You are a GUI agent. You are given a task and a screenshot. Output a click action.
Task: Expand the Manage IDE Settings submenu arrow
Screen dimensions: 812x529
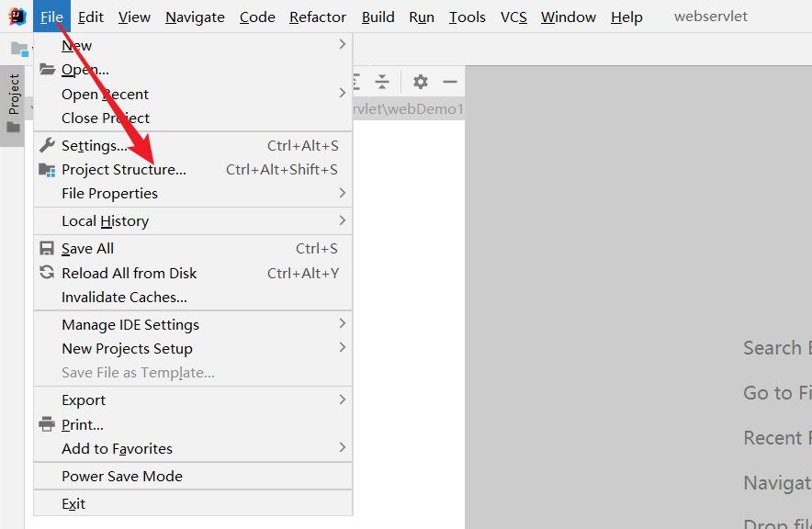342,323
